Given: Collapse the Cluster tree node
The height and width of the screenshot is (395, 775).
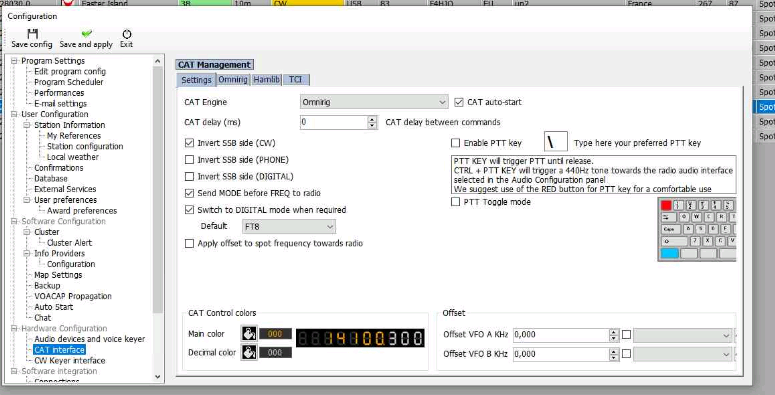Looking at the screenshot, I should [x=27, y=232].
